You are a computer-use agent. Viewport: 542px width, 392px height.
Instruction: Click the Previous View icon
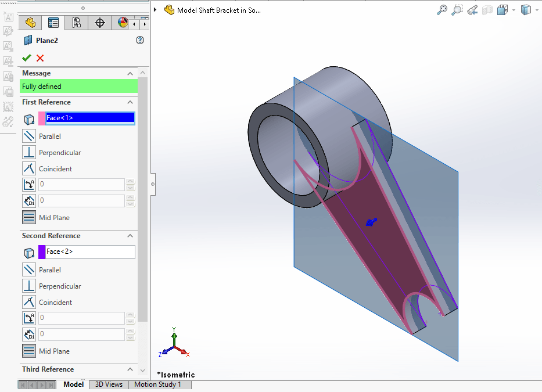pyautogui.click(x=472, y=10)
